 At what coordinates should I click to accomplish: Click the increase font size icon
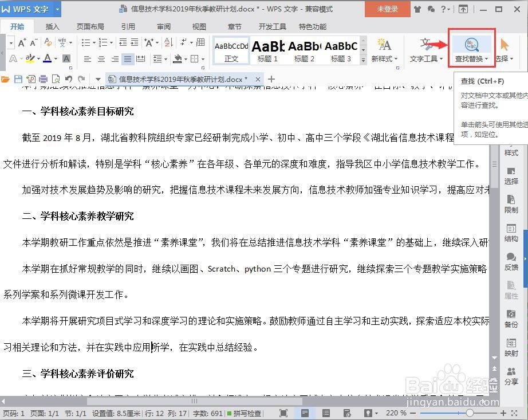click(x=22, y=42)
